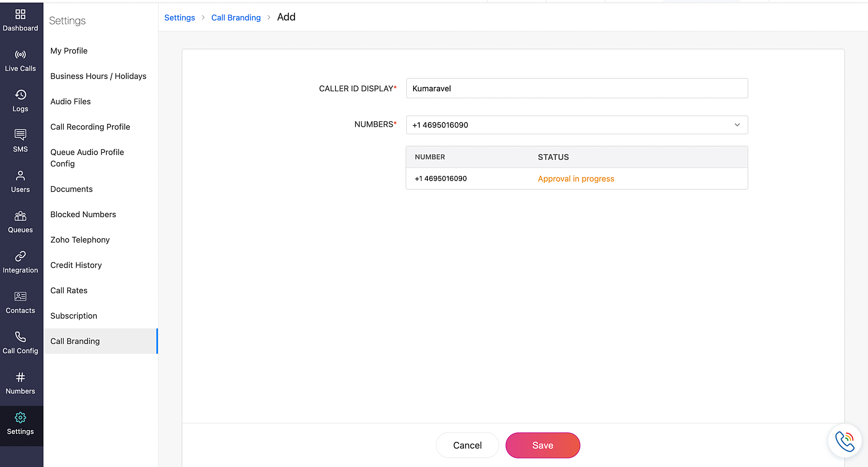Launch the floating phone dialer widget
The image size is (868, 467).
(845, 441)
